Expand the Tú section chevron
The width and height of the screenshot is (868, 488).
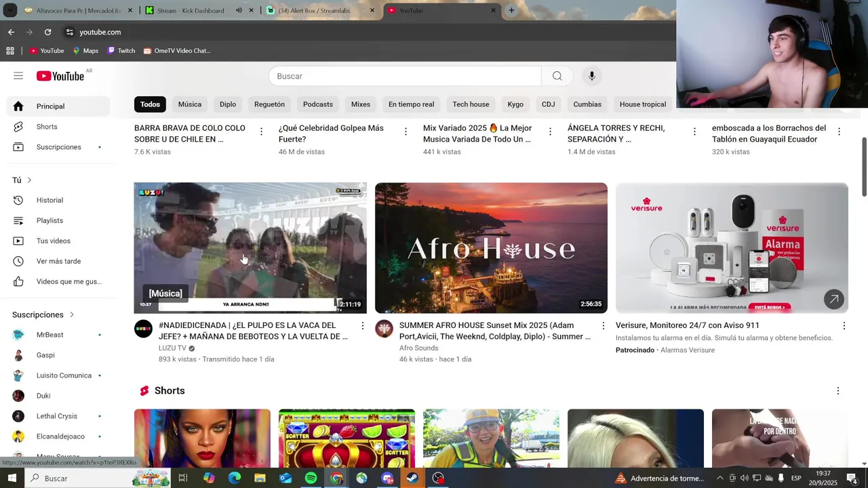tap(29, 180)
